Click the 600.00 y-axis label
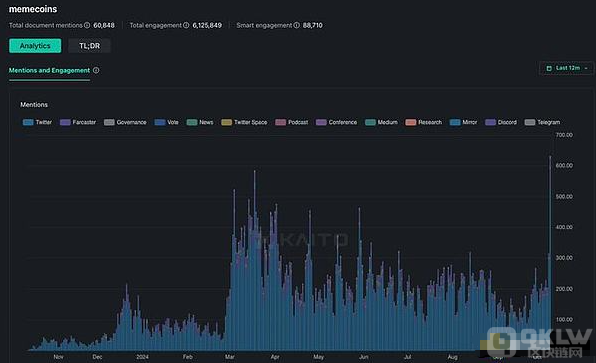Viewport: 596px width, 363px height. (564, 166)
